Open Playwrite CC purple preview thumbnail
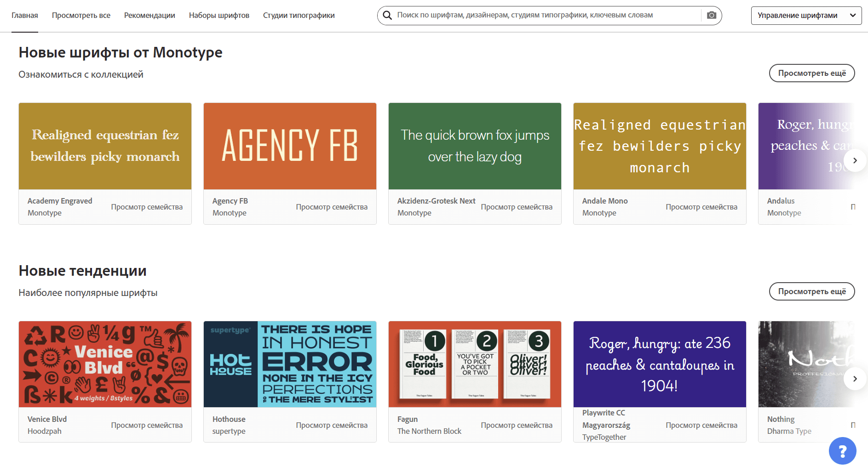This screenshot has height=466, width=868. pyautogui.click(x=660, y=364)
